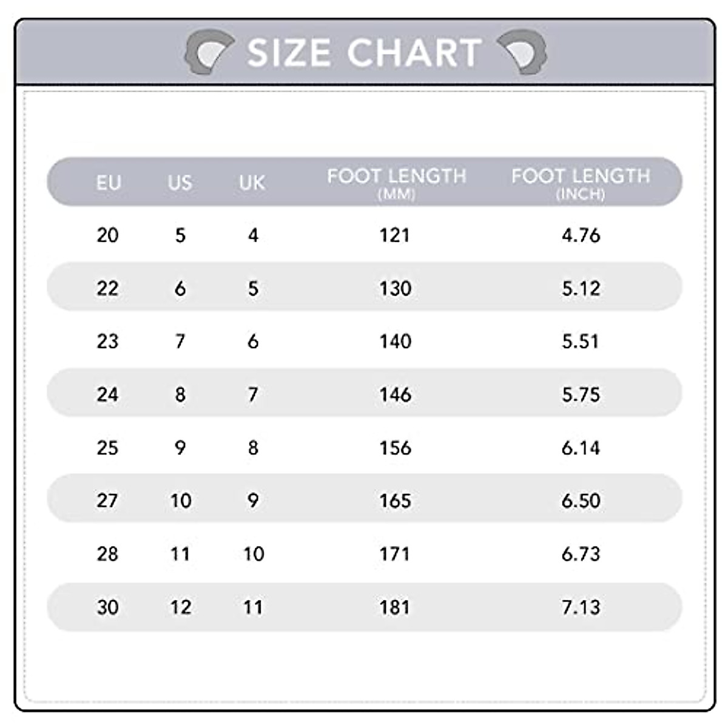Click the 181 mm foot length value
This screenshot has width=728, height=728.
coord(395,607)
